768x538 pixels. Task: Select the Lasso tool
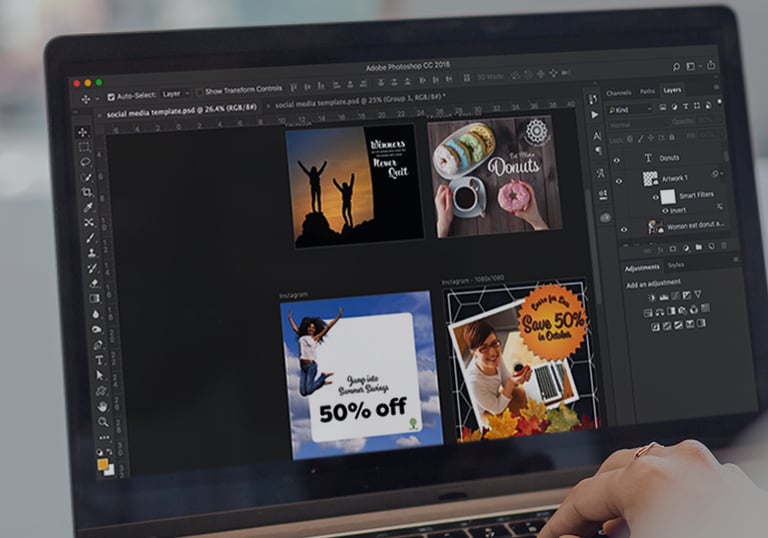pyautogui.click(x=86, y=162)
